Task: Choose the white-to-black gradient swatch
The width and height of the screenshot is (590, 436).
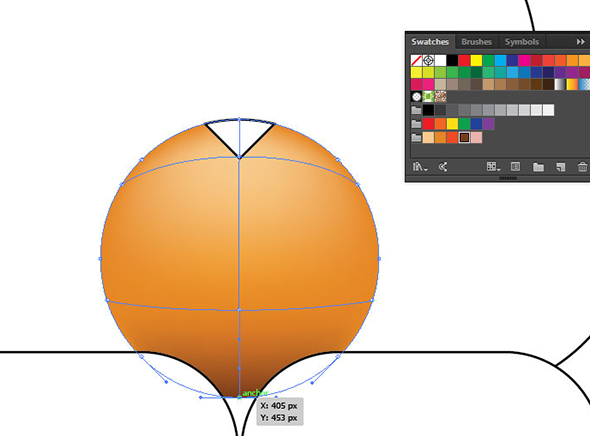Action: (560, 84)
